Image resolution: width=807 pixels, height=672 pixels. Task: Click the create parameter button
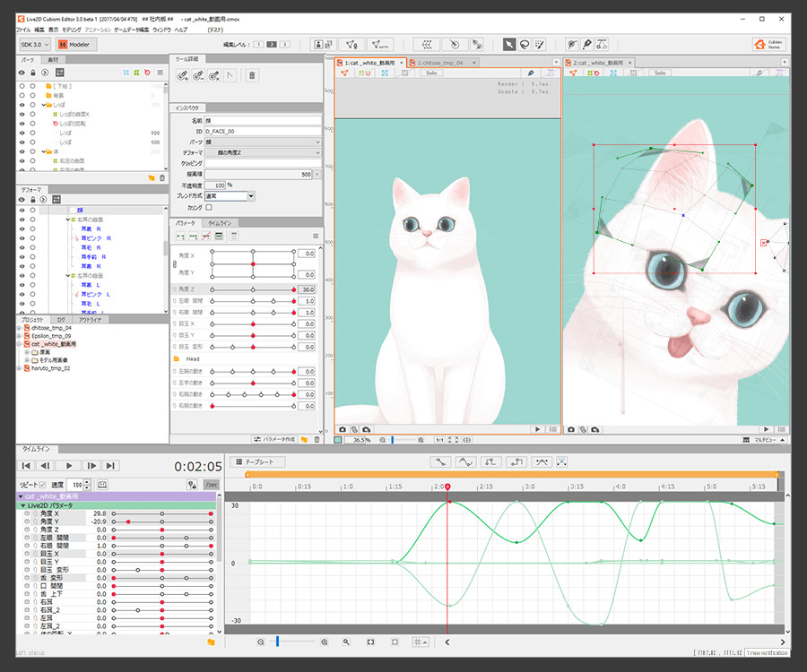point(275,440)
